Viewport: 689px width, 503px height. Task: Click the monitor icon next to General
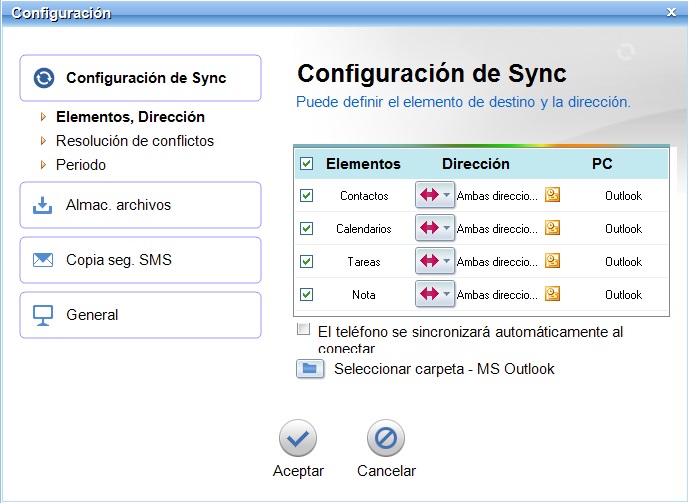pyautogui.click(x=43, y=315)
